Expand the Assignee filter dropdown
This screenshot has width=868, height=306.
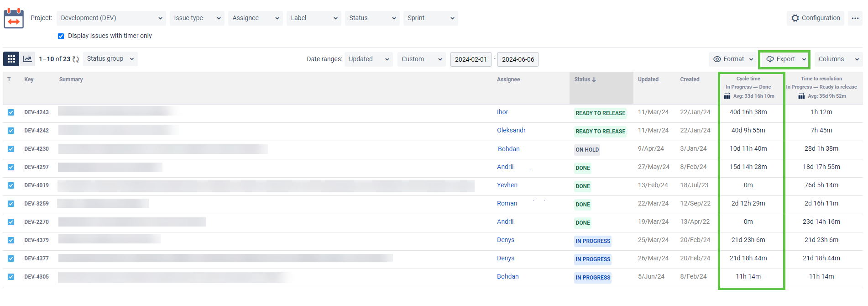click(x=256, y=18)
